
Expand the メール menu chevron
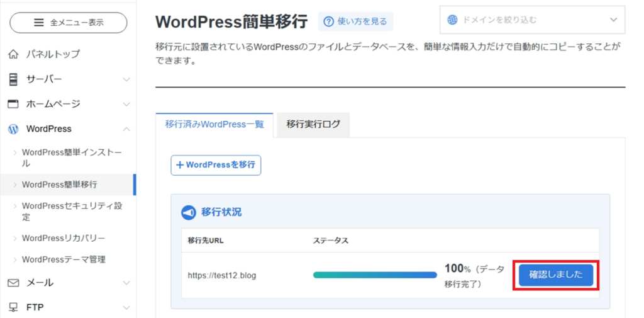pos(126,283)
